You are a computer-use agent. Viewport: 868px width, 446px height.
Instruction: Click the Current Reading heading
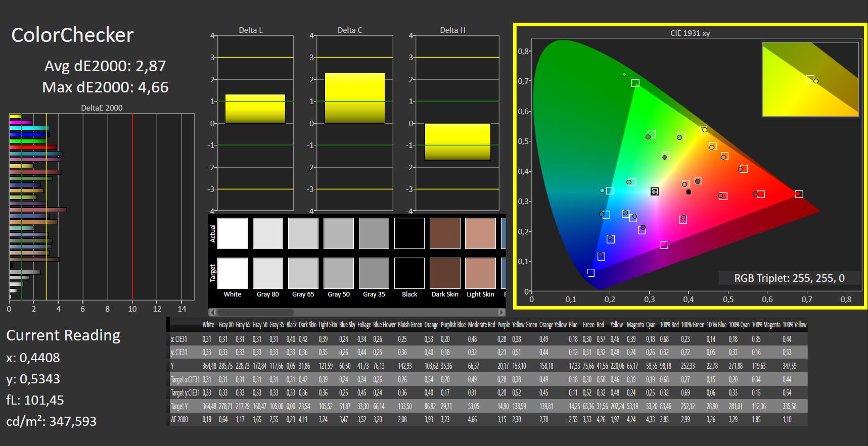click(63, 335)
